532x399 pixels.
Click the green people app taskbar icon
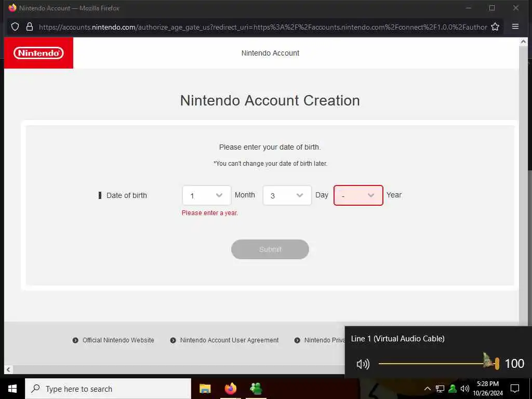pos(256,389)
